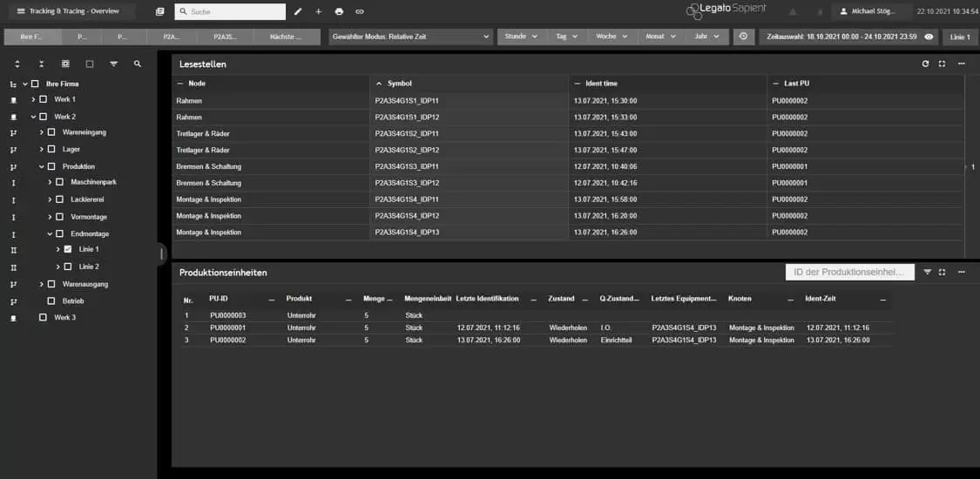This screenshot has width=980, height=479.
Task: Select the Nächste... breadcrumb tab
Action: (286, 37)
